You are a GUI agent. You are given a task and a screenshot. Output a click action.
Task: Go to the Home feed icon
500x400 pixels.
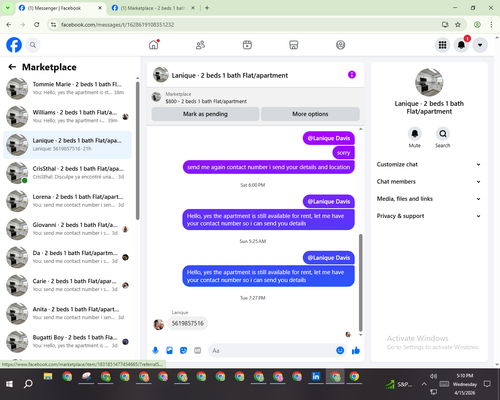tap(154, 45)
